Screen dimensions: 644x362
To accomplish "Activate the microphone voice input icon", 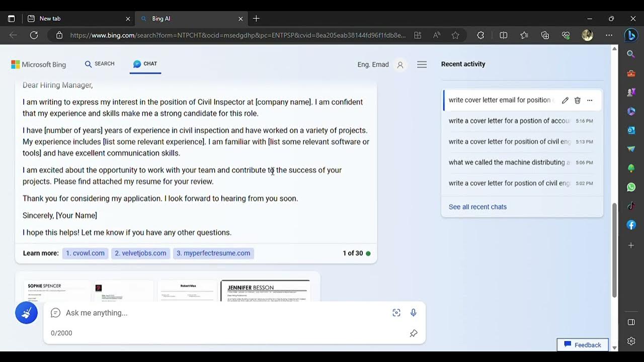I will [x=413, y=313].
